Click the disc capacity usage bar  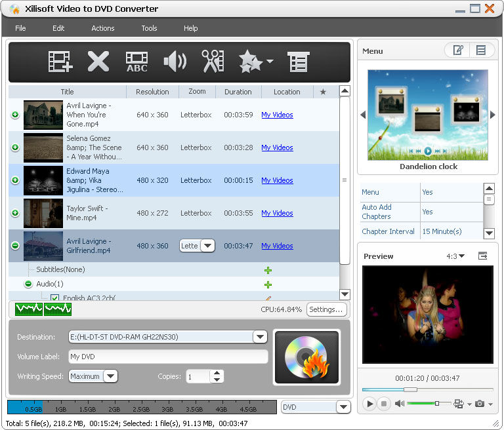click(x=142, y=407)
